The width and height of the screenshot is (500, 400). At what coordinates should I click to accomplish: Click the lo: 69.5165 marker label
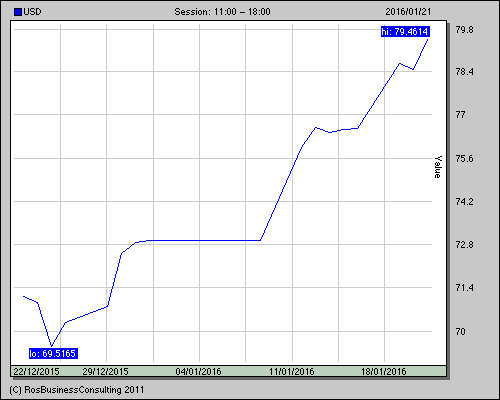pos(53,353)
